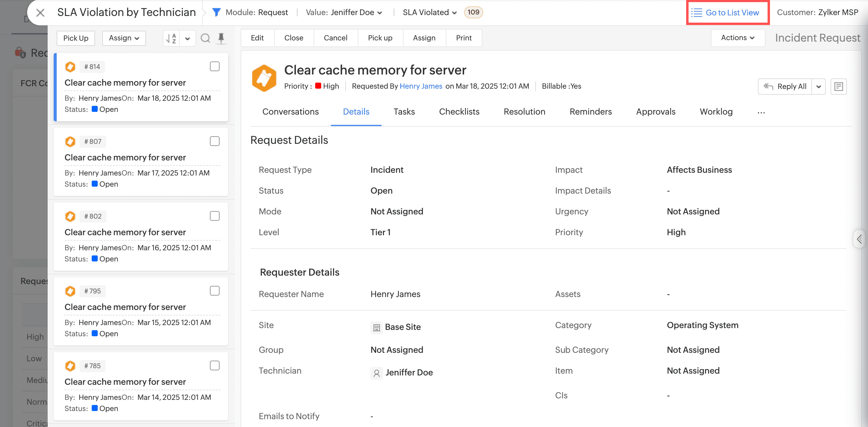This screenshot has height=427, width=868.
Task: Click the A-Z sort icon
Action: pyautogui.click(x=172, y=38)
